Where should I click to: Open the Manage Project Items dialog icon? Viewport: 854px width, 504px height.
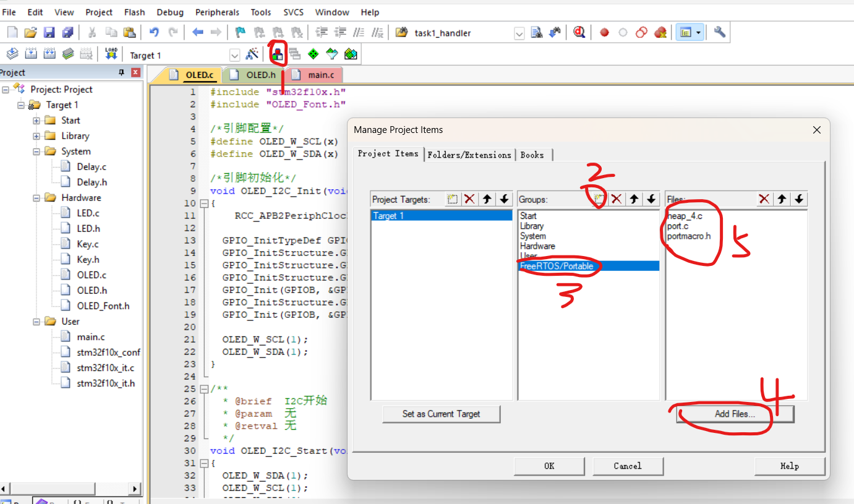coord(277,54)
